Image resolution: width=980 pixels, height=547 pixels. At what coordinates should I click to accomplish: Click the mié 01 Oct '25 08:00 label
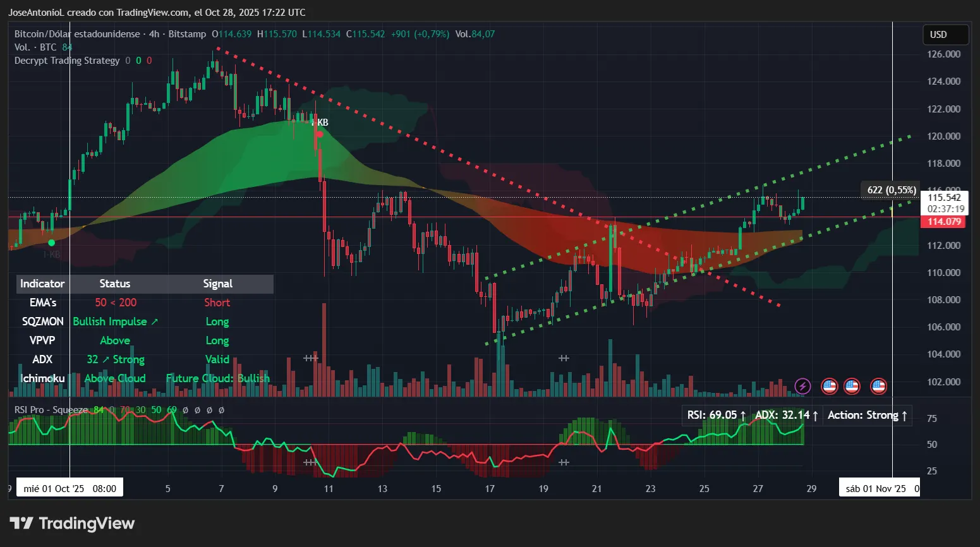70,487
